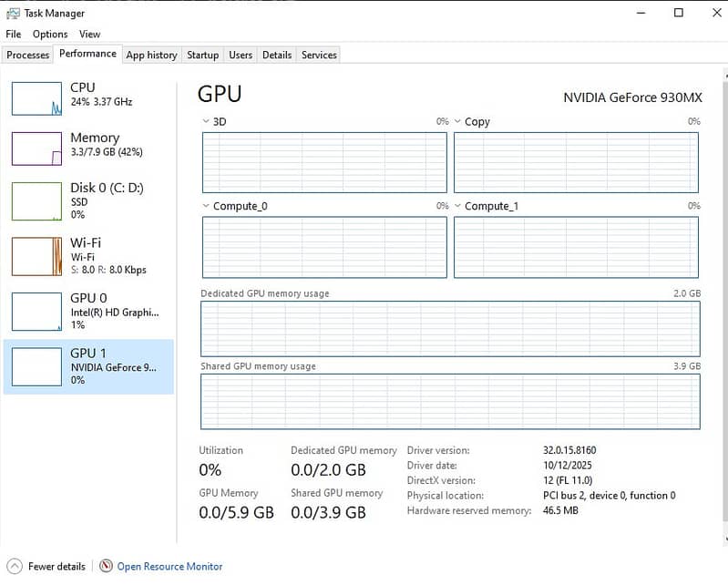The width and height of the screenshot is (728, 585).
Task: Switch to the Services tab
Action: pos(319,55)
